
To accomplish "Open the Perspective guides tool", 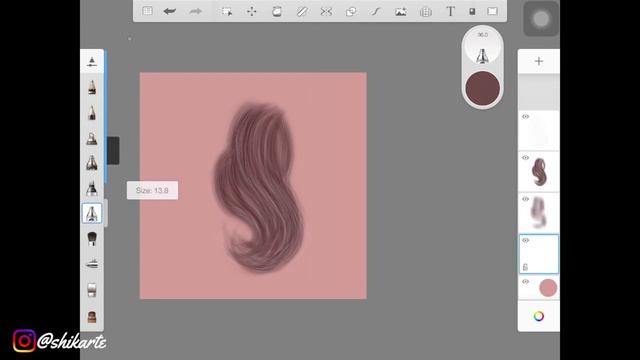I will (x=426, y=11).
